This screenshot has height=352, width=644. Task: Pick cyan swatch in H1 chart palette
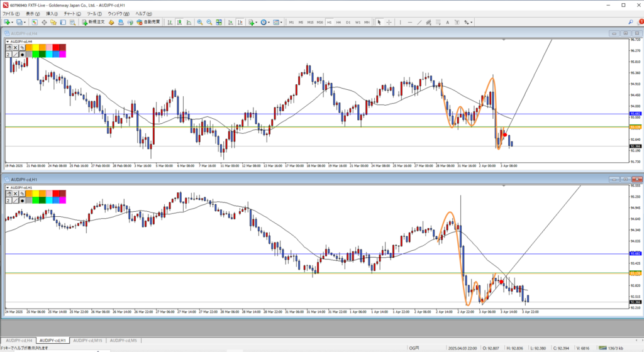pos(49,201)
